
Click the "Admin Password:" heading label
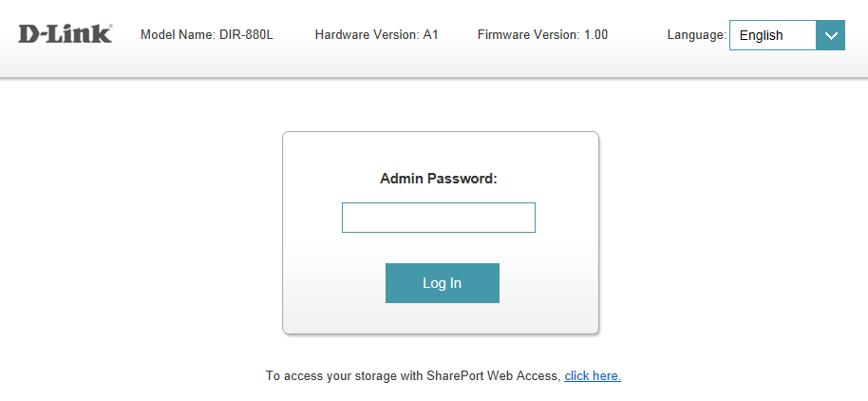tap(439, 179)
